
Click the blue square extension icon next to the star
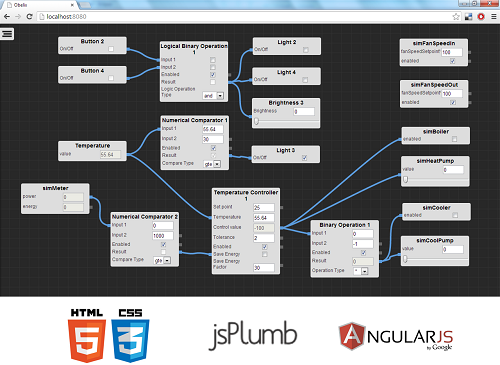[x=468, y=16]
